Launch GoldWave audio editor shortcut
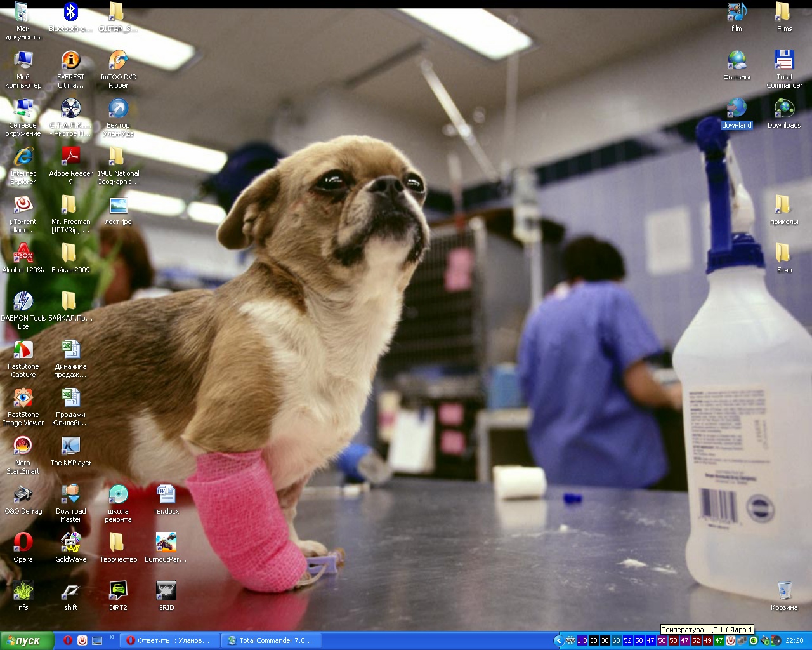 [70, 548]
